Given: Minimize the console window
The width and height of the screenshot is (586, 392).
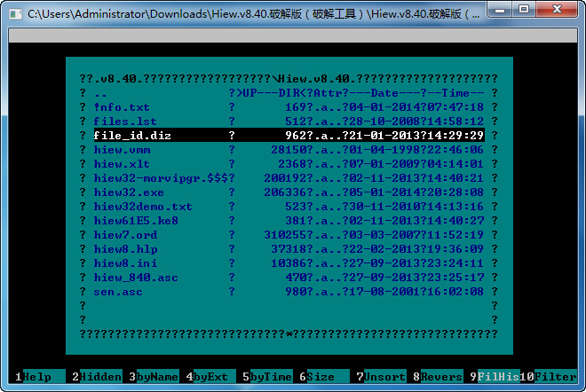Looking at the screenshot, I should pos(500,10).
